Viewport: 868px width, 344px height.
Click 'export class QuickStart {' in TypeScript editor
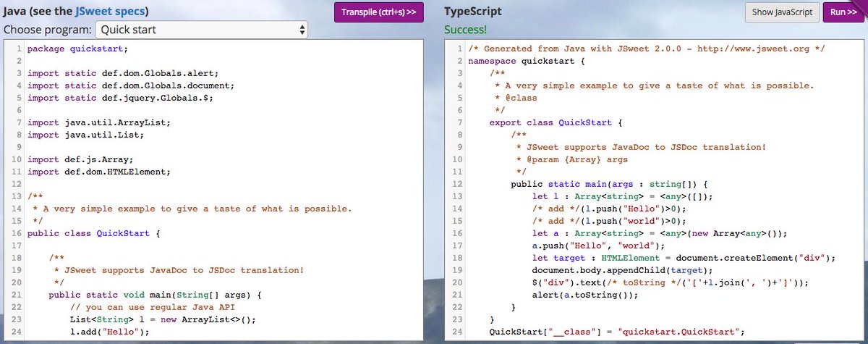click(556, 122)
